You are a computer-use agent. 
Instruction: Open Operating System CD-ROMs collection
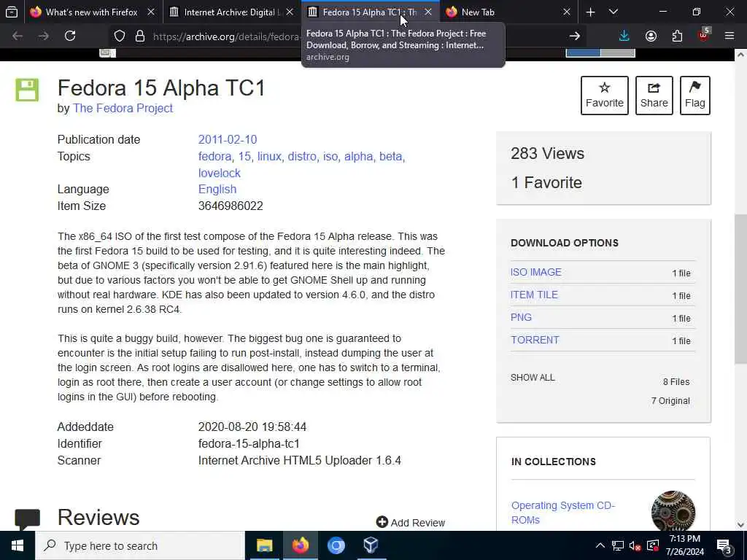563,513
